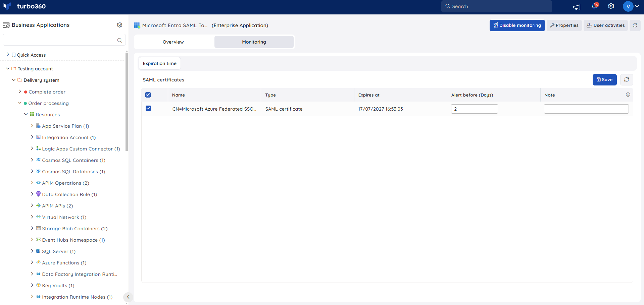
Task: Select the Expiration time tab
Action: (160, 63)
